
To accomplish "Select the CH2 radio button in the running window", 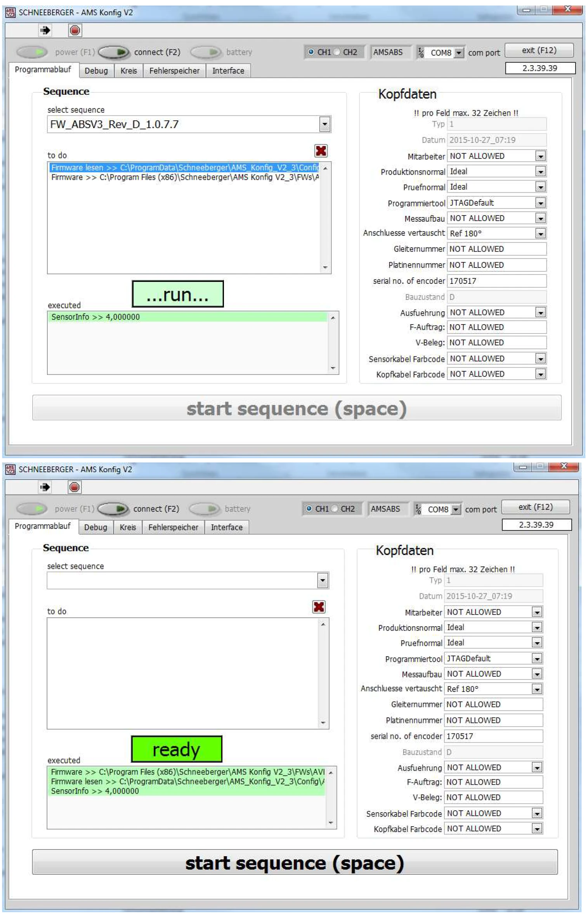I will point(337,52).
